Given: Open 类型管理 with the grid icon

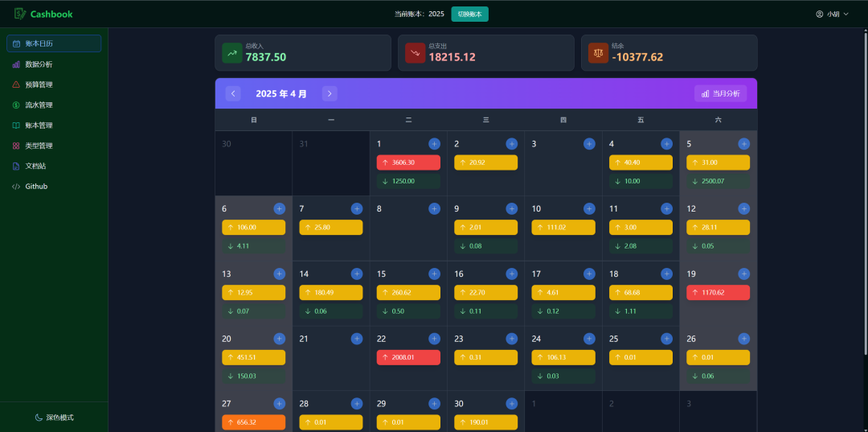Looking at the screenshot, I should [x=38, y=146].
